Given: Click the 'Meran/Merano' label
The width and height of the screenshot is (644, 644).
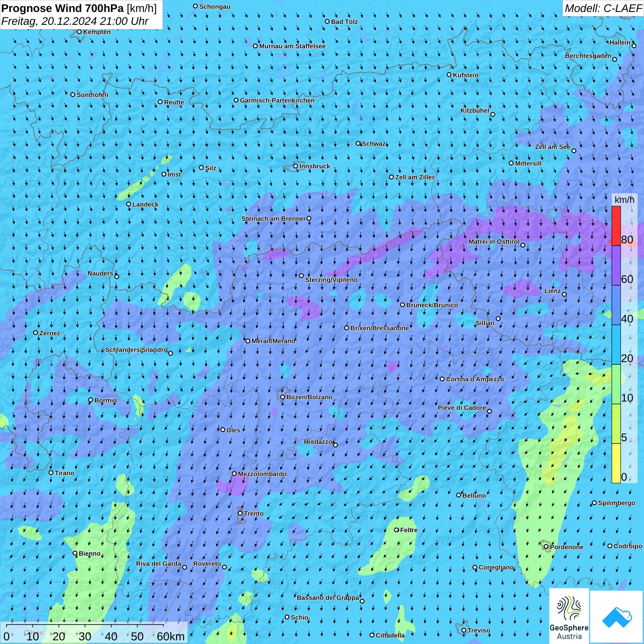Looking at the screenshot, I should pyautogui.click(x=273, y=341).
